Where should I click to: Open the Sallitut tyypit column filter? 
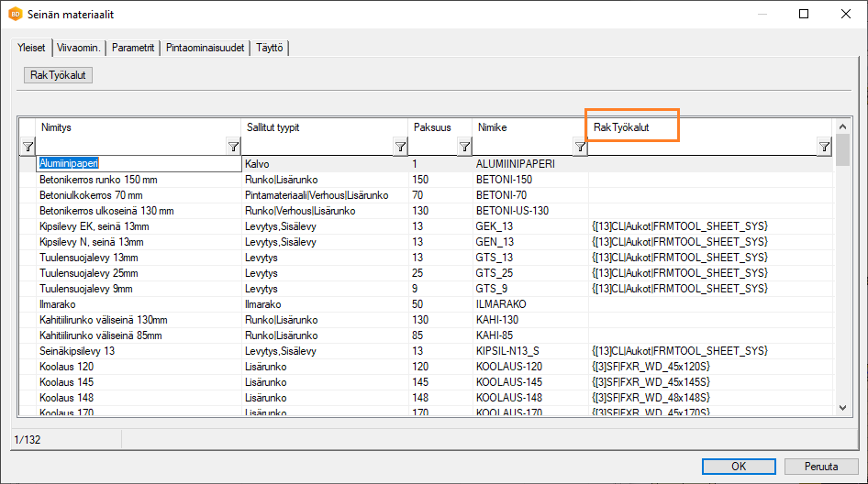[x=400, y=147]
